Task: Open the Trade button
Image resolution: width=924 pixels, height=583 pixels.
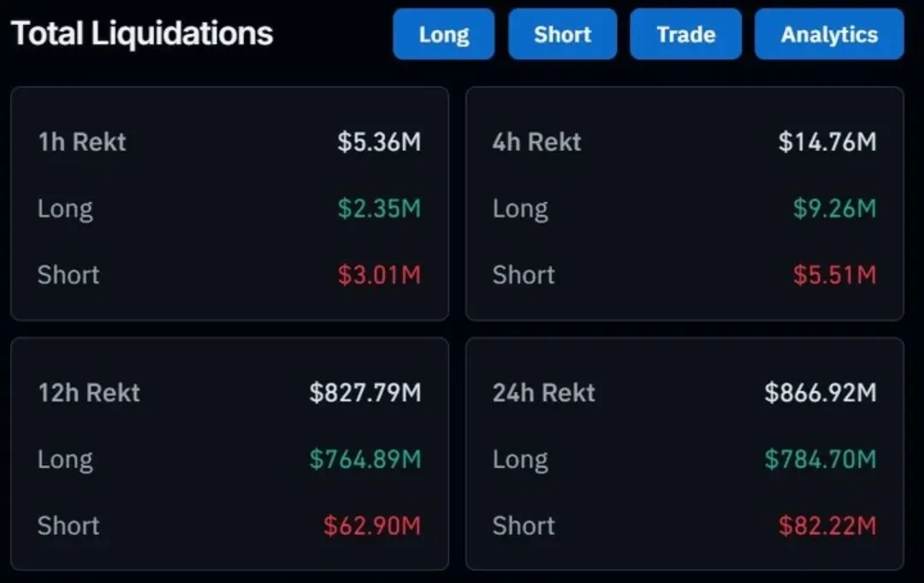Action: pos(685,34)
